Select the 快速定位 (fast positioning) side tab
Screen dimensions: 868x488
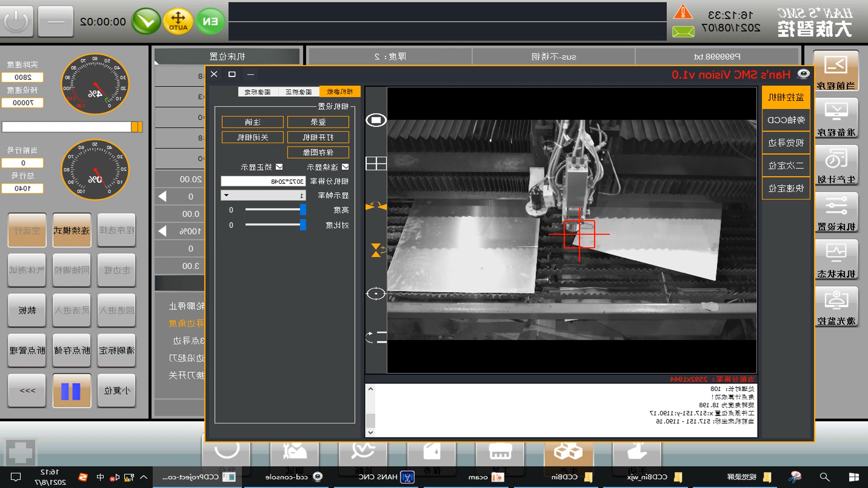click(786, 188)
